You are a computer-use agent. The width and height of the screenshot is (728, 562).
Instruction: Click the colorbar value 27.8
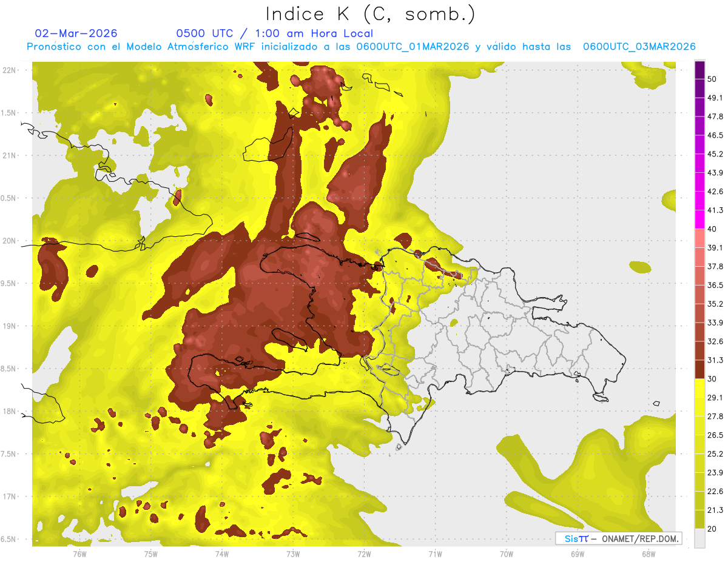click(x=715, y=416)
